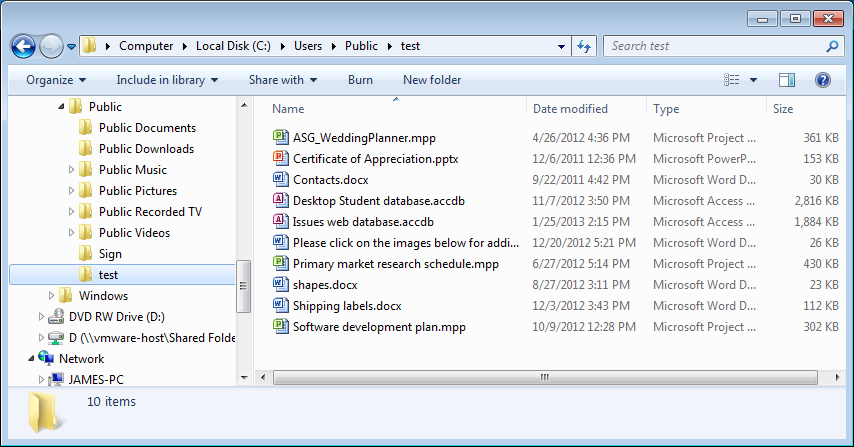This screenshot has height=447, width=854.
Task: Open the Share with menu
Action: (x=283, y=80)
